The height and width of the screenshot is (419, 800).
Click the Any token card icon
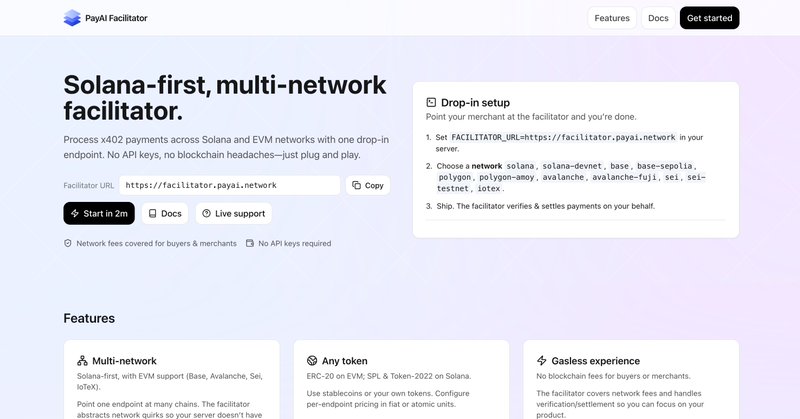[312, 361]
